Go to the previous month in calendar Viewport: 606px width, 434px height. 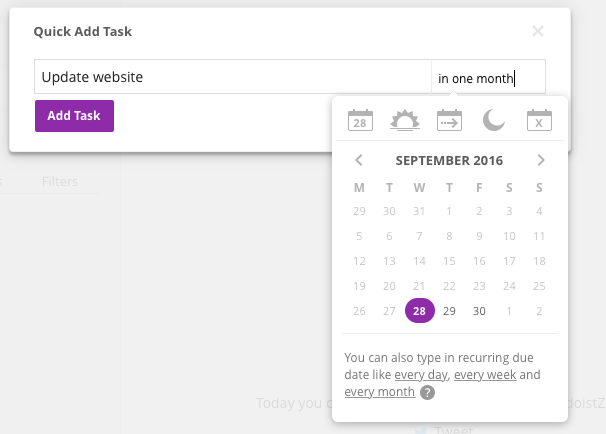pyautogui.click(x=359, y=160)
